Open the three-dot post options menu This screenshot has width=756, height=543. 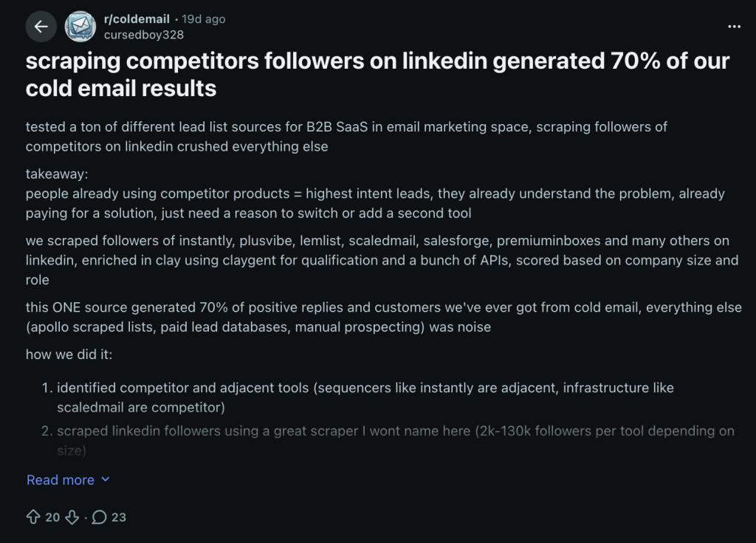[735, 26]
